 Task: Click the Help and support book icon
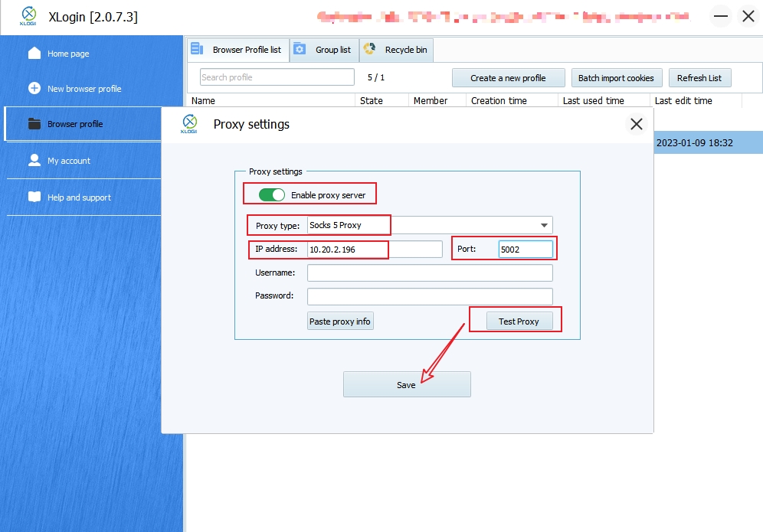pos(34,197)
